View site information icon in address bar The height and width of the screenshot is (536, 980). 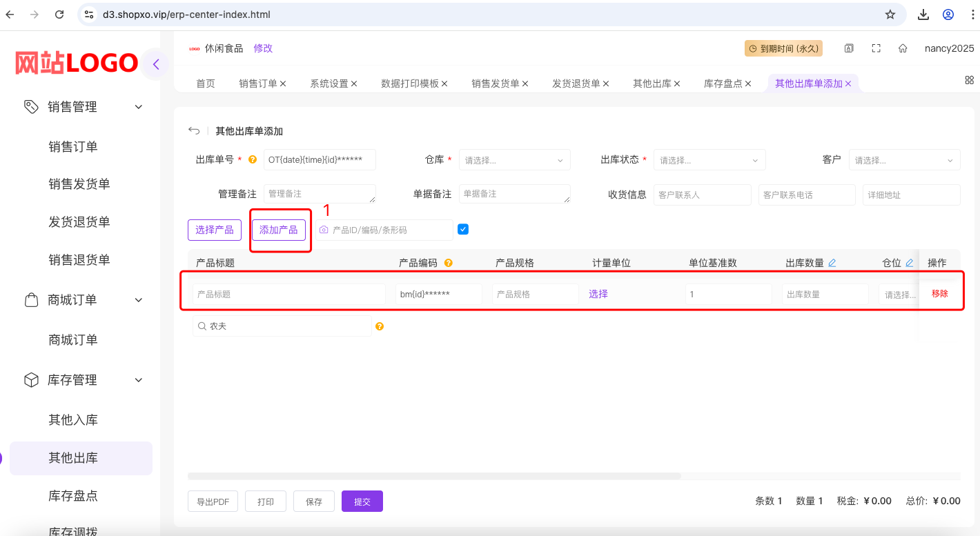click(x=88, y=14)
